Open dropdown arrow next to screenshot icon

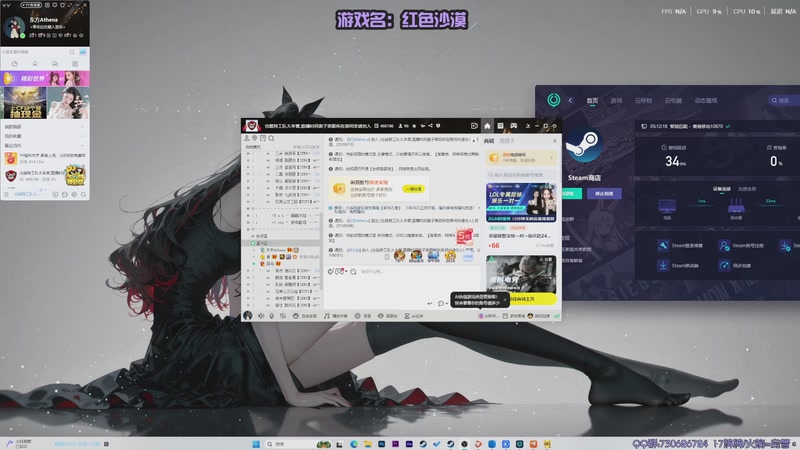tap(345, 271)
